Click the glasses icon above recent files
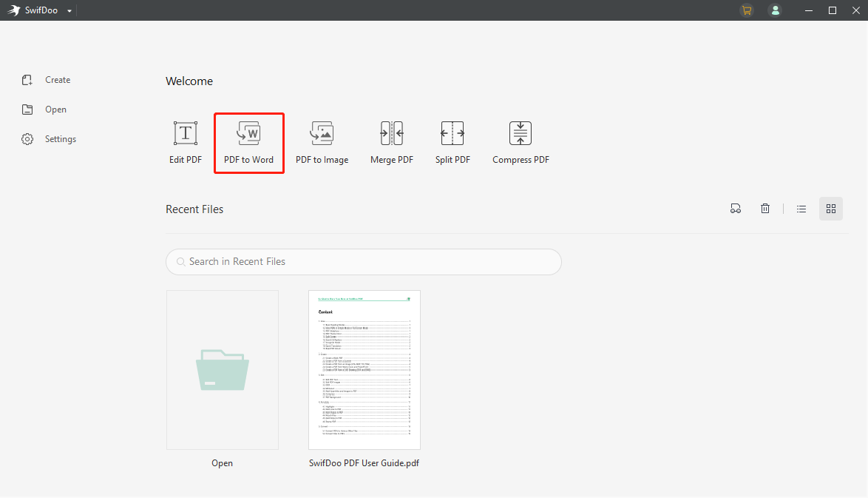 [x=735, y=209]
